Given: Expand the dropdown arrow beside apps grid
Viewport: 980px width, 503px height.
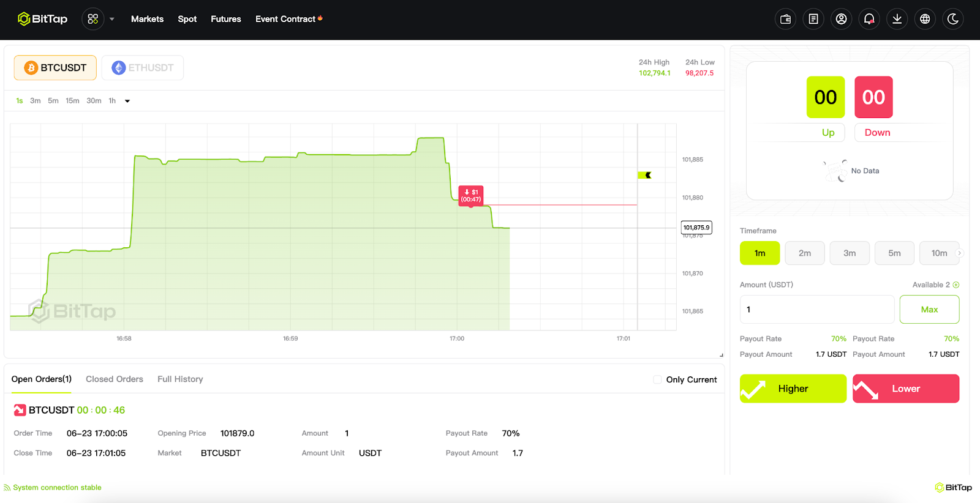Looking at the screenshot, I should coord(112,20).
